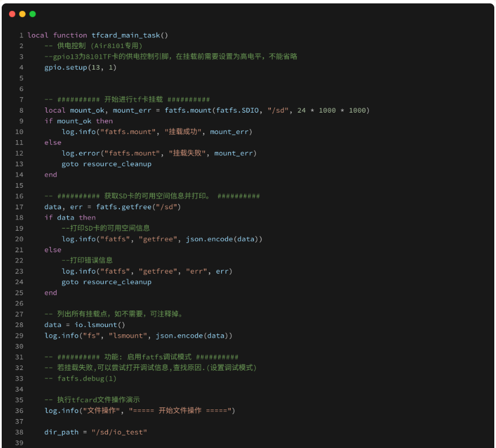Maximize the window using the green button
Image resolution: width=496 pixels, height=448 pixels.
(x=33, y=14)
